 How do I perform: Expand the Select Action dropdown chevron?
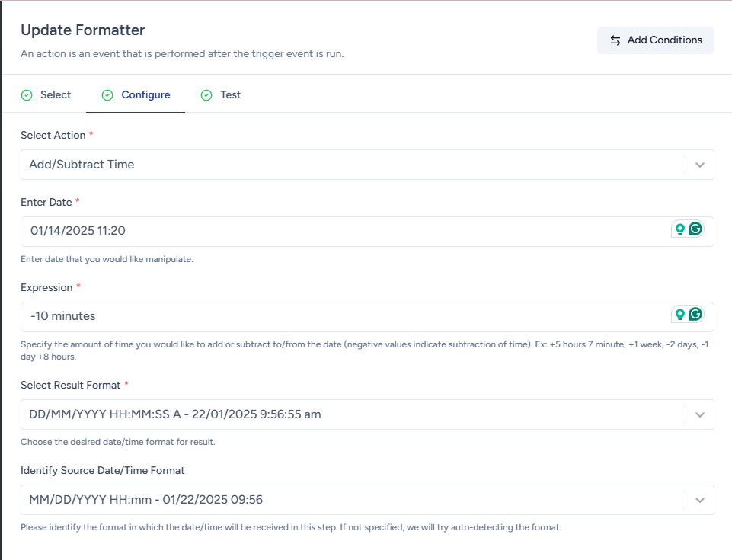point(700,165)
